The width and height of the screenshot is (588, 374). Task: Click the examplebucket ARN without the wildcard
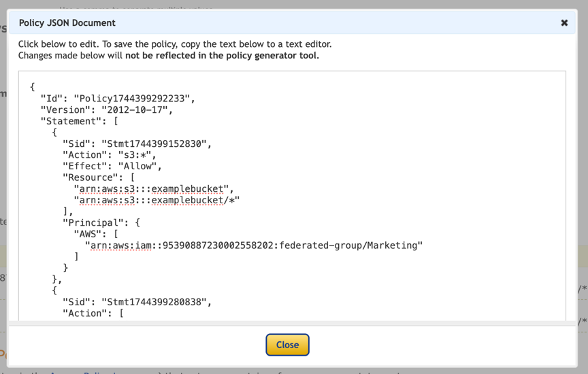(154, 189)
